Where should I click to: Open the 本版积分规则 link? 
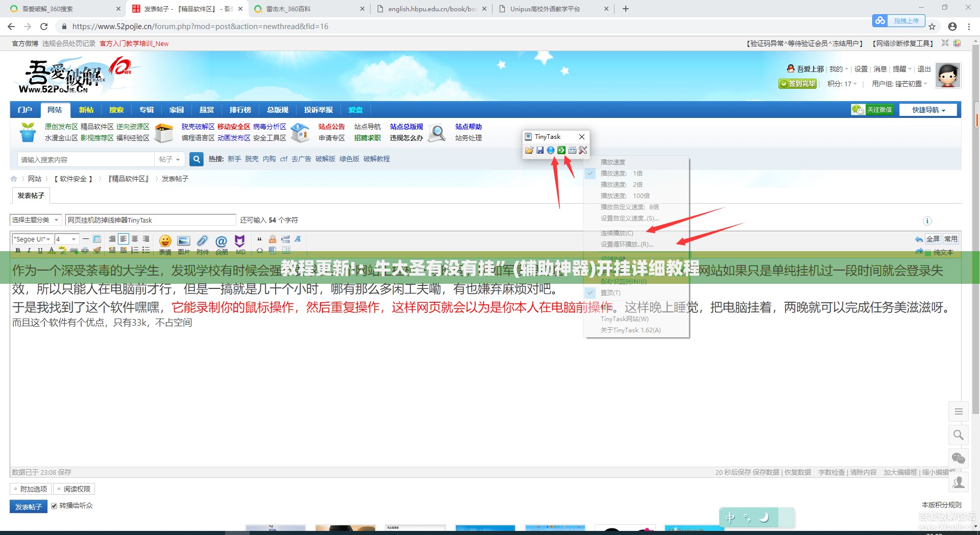pos(941,505)
